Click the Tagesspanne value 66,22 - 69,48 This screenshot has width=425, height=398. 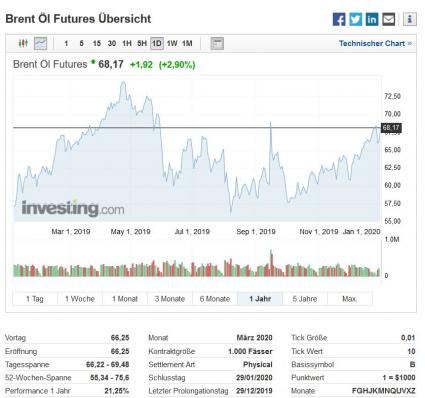(x=107, y=364)
